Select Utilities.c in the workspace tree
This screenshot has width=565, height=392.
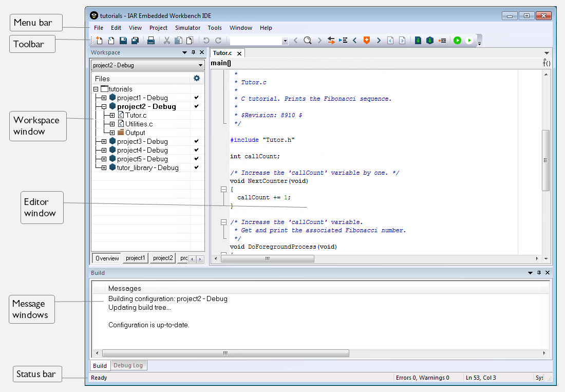[139, 124]
